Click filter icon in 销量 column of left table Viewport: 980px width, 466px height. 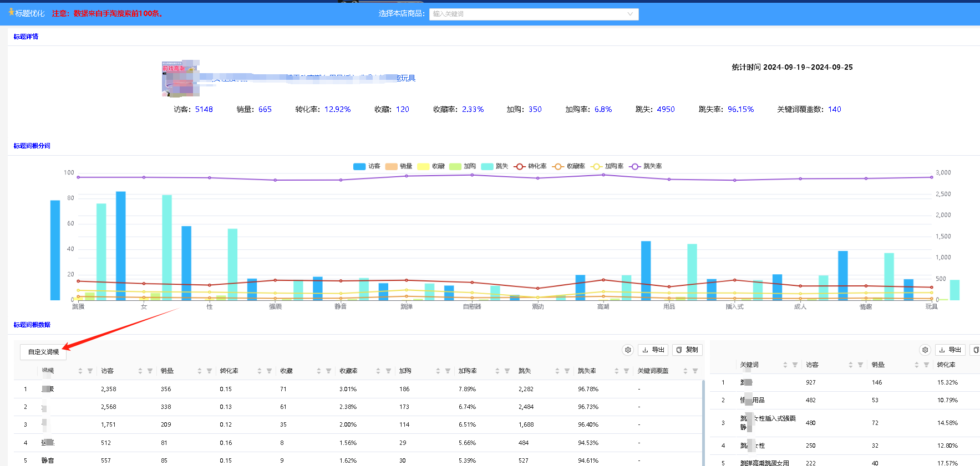pyautogui.click(x=209, y=371)
